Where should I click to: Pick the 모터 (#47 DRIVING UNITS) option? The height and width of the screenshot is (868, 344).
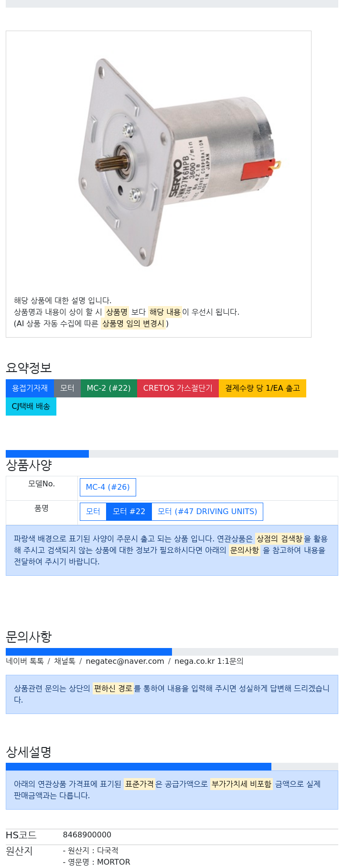(207, 512)
